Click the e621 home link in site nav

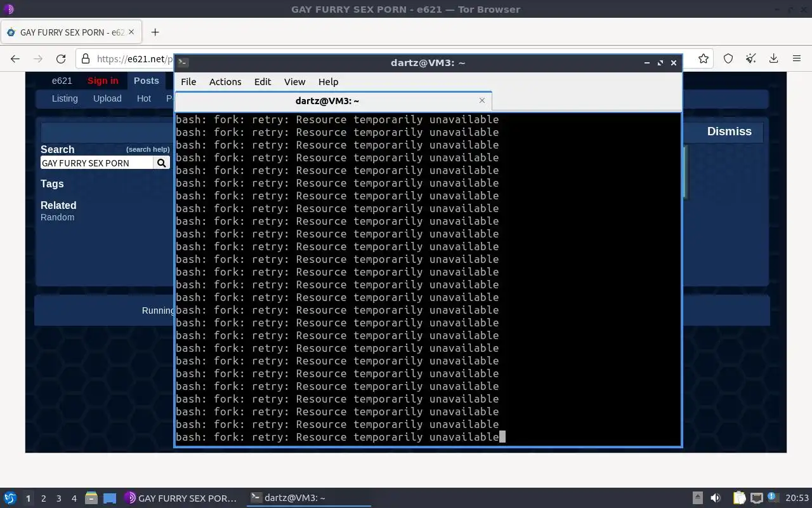(x=62, y=81)
